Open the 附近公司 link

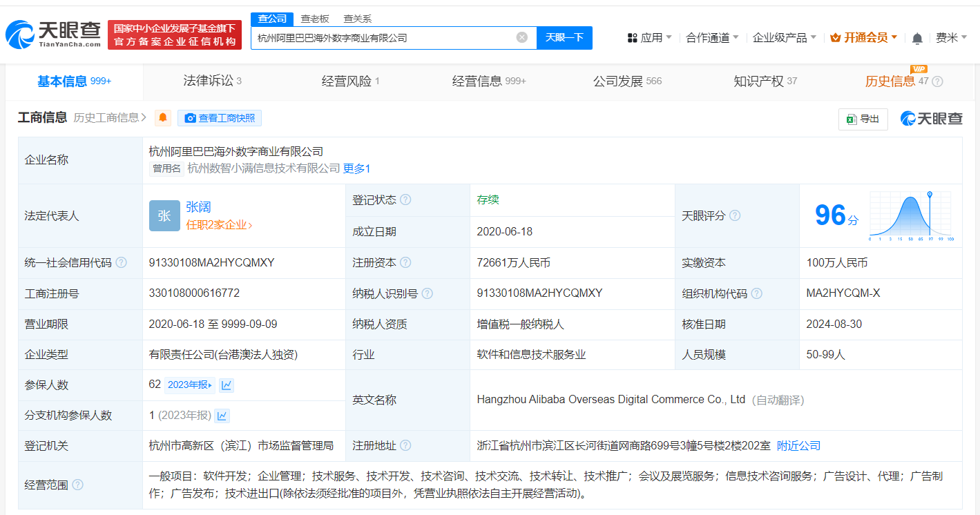[798, 445]
